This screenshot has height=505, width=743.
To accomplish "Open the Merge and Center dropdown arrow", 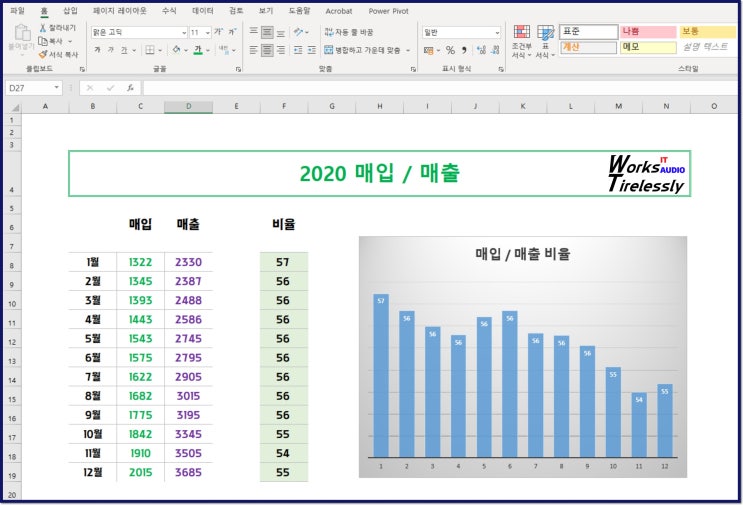I will click(408, 50).
